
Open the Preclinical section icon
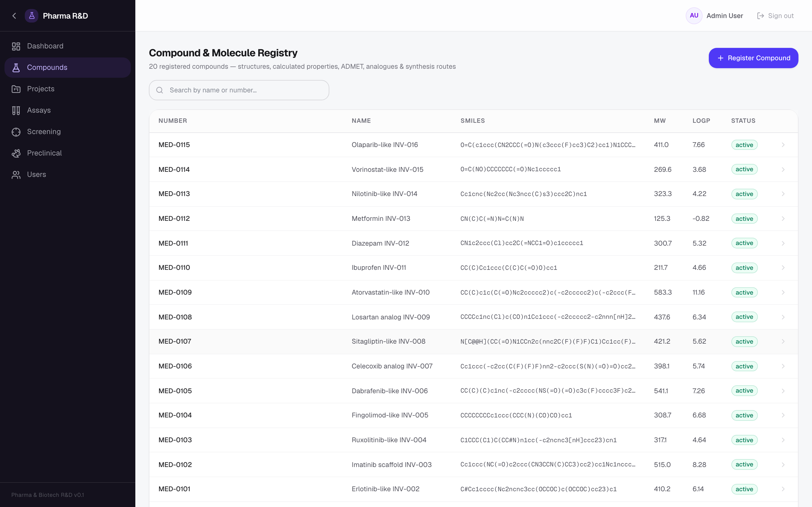(16, 153)
